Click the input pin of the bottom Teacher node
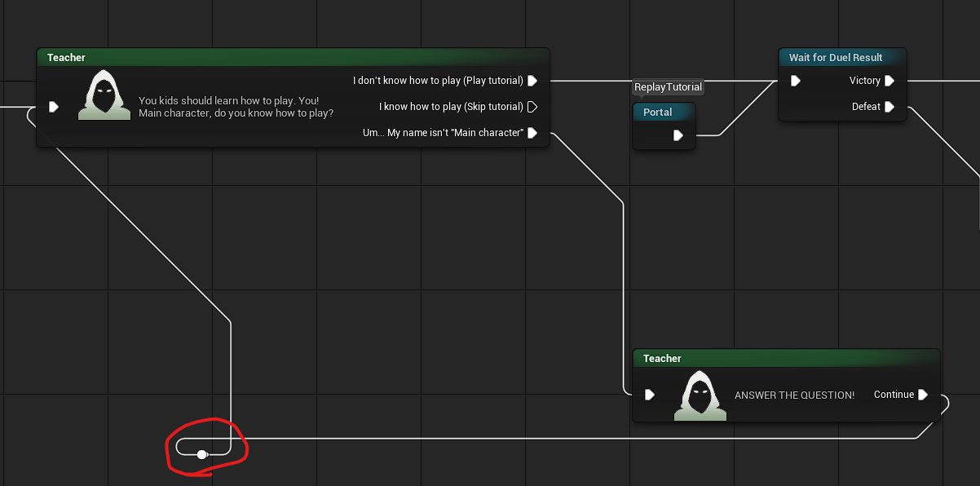Image resolution: width=980 pixels, height=486 pixels. click(650, 395)
